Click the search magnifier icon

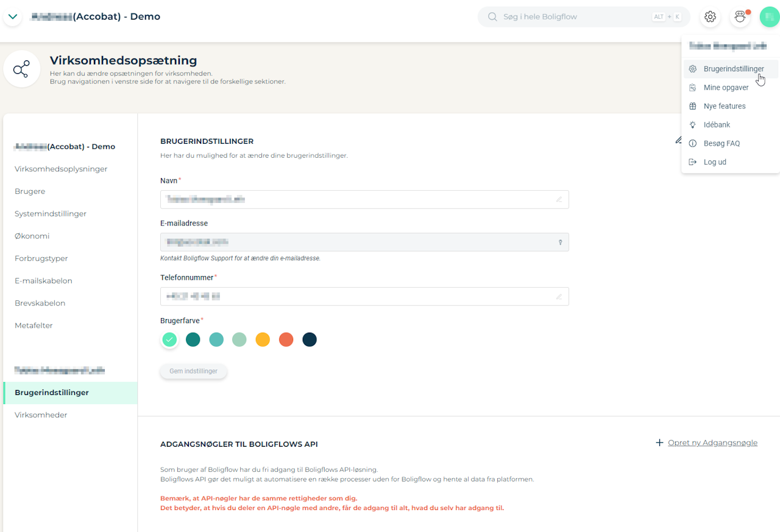pyautogui.click(x=492, y=17)
